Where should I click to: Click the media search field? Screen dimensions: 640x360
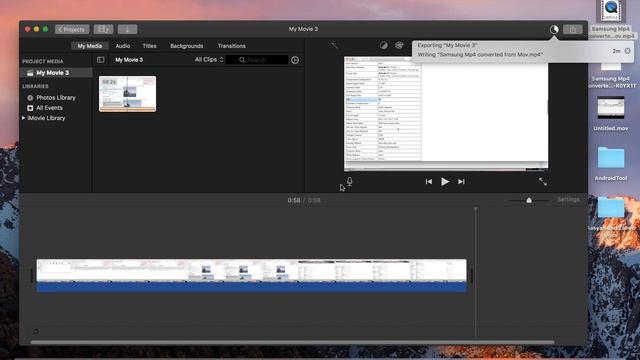[x=257, y=60]
